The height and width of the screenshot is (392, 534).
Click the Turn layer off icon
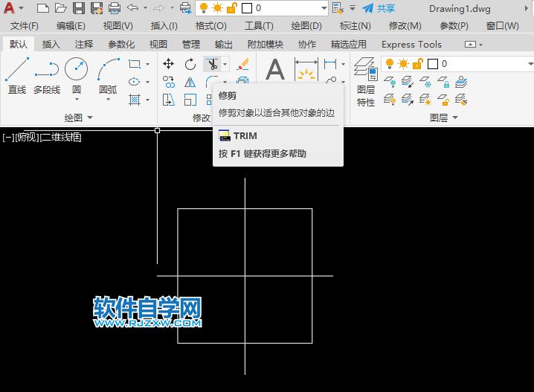pyautogui.click(x=390, y=82)
